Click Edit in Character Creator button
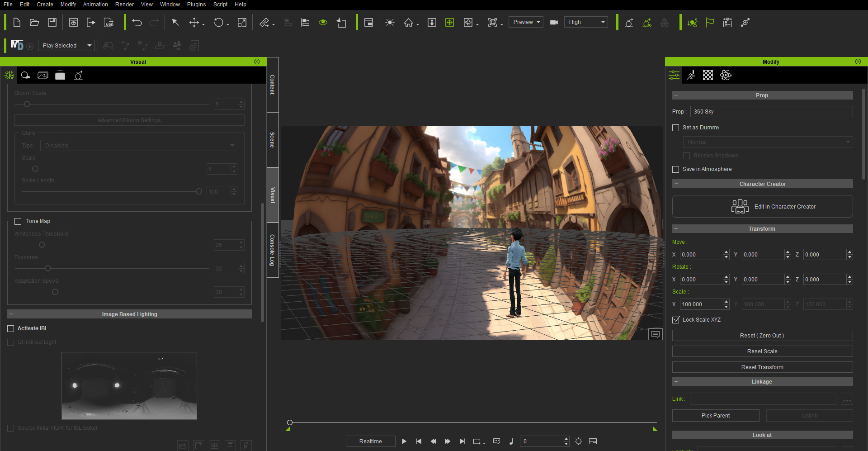This screenshot has height=451, width=868. coord(762,206)
